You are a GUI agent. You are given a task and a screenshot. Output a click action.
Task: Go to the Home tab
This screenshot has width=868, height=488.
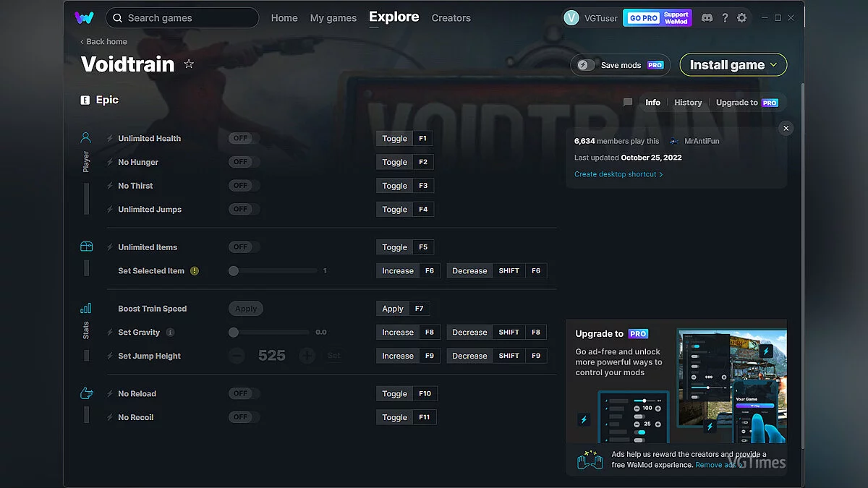point(284,18)
